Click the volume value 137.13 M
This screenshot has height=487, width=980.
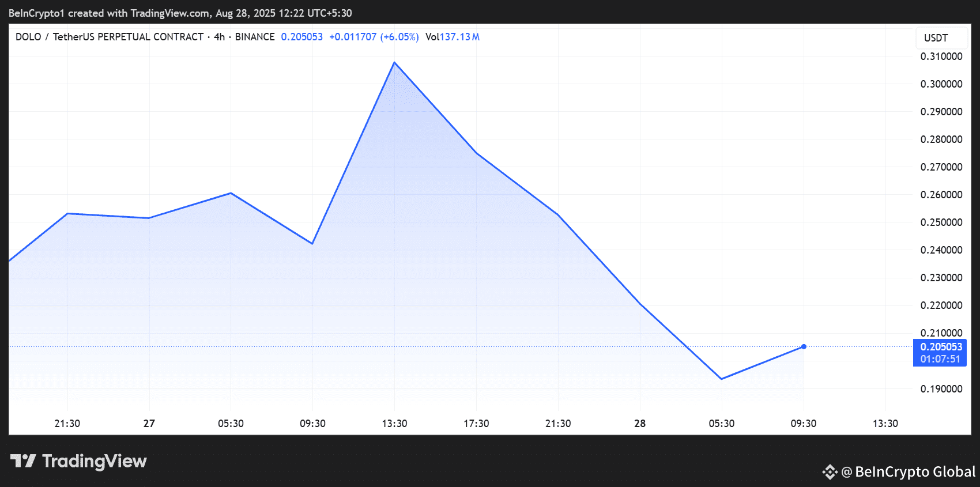(459, 37)
